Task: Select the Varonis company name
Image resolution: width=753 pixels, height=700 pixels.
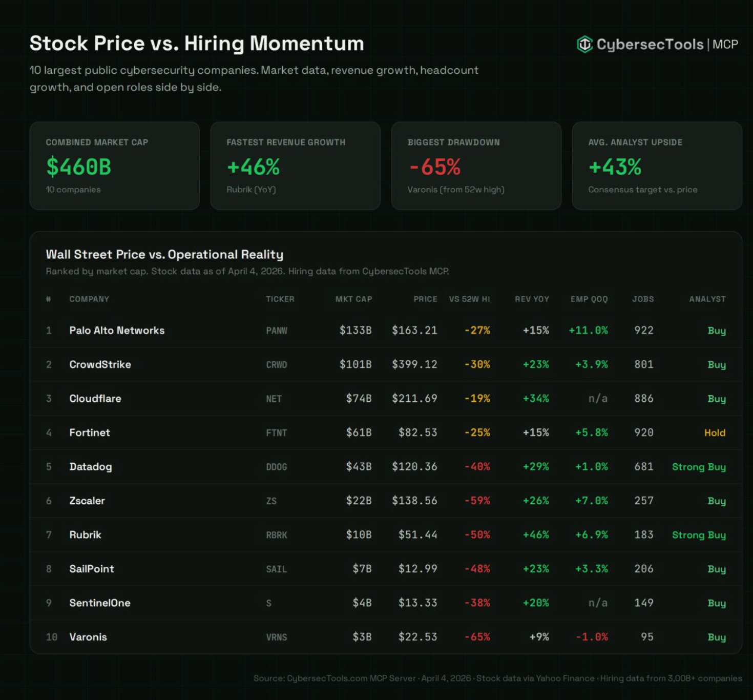Action: [x=88, y=637]
